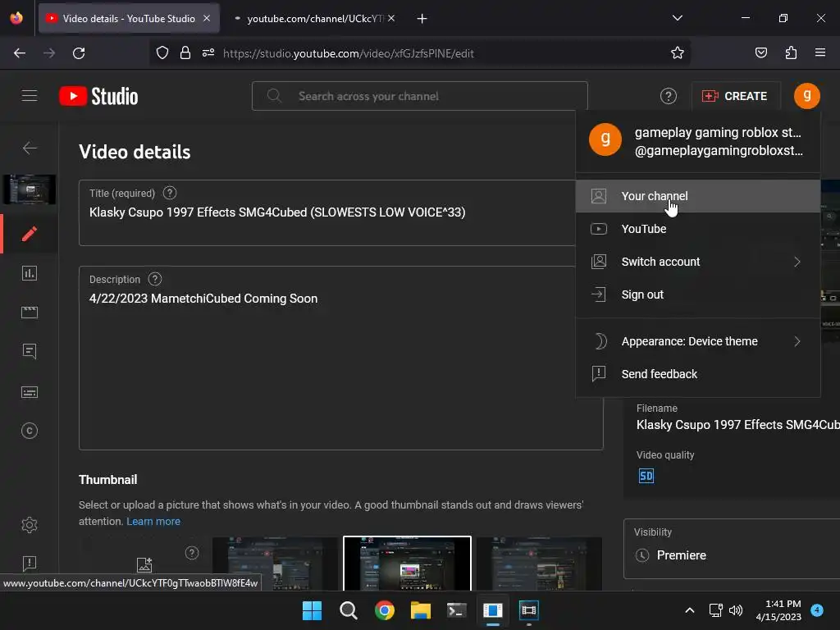Click the gameplay gaming roblox account header
The width and height of the screenshot is (840, 630).
point(698,141)
